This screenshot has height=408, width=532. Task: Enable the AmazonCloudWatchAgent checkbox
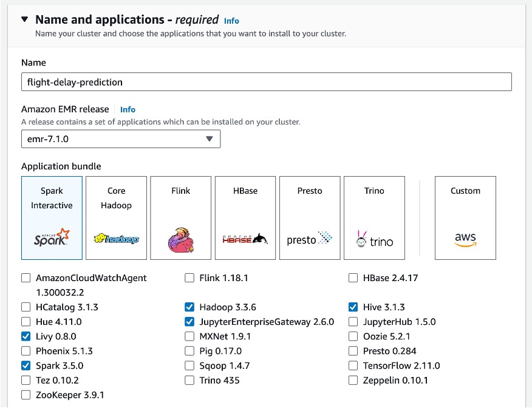26,278
